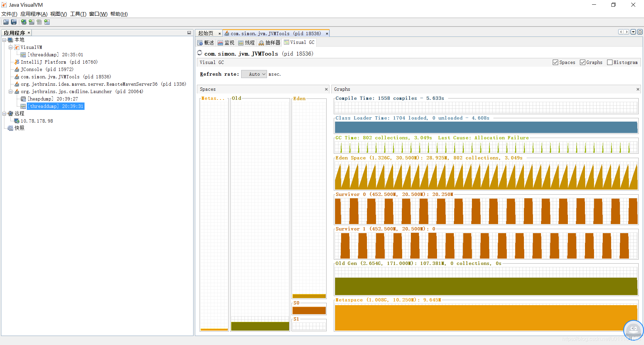
Task: Show the opened documents list dropdown
Action: point(633,32)
